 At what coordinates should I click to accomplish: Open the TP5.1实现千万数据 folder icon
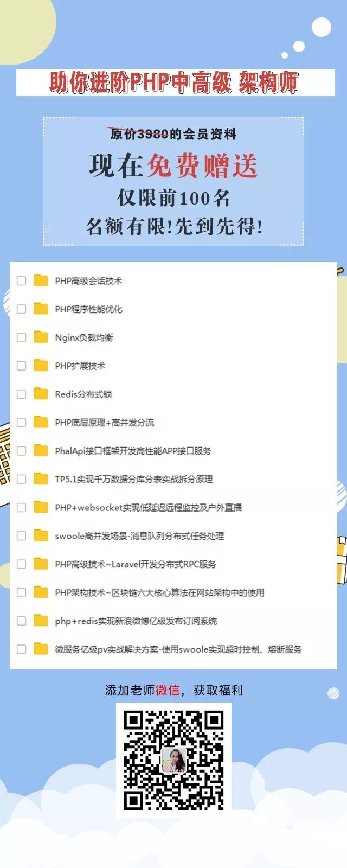pyautogui.click(x=41, y=478)
